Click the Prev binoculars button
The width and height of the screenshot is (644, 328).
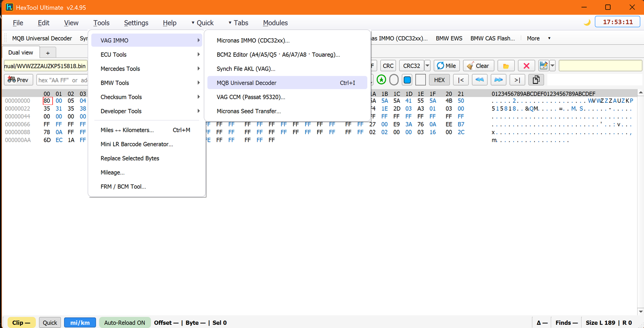18,80
